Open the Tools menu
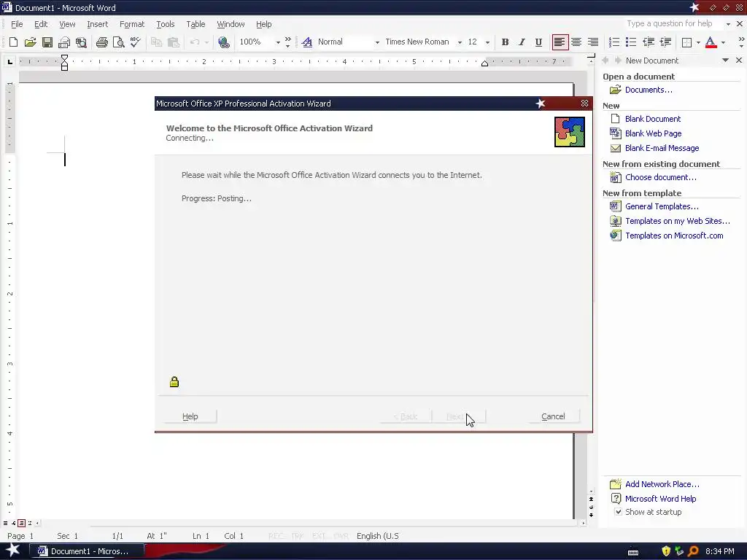Viewport: 747px width, 560px height. click(166, 24)
